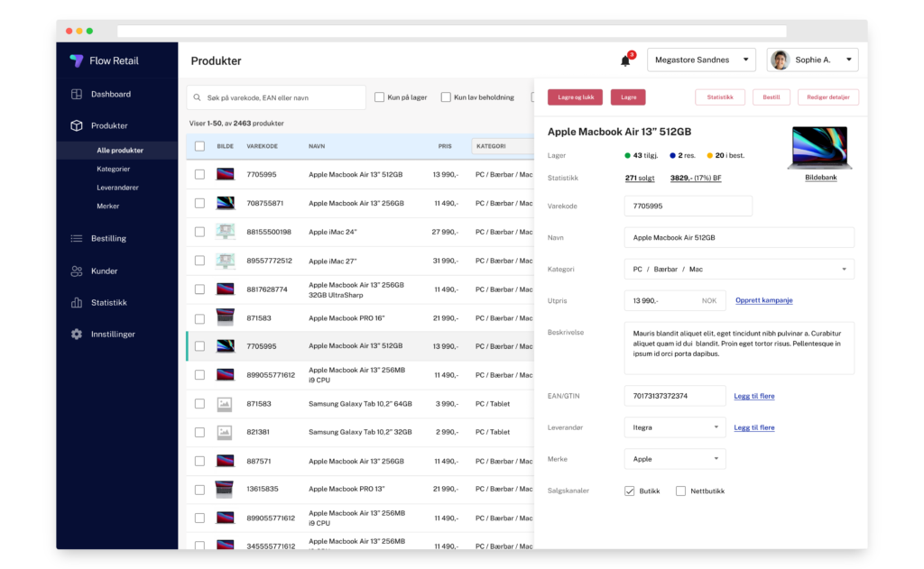924x569 pixels.
Task: Click placeholder image for Samsung Galaxy Tab 32GB
Action: pyautogui.click(x=225, y=432)
